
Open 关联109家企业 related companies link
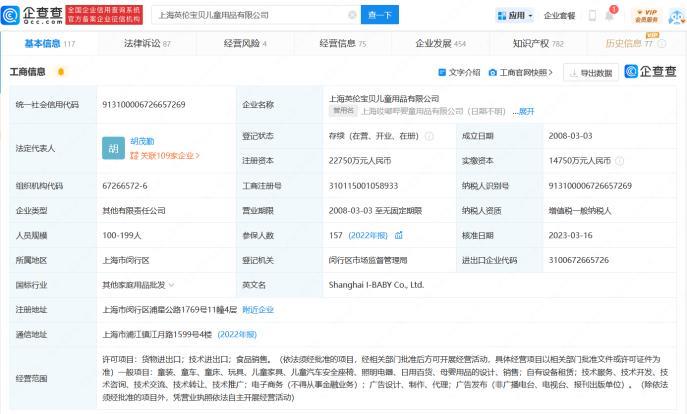165,156
